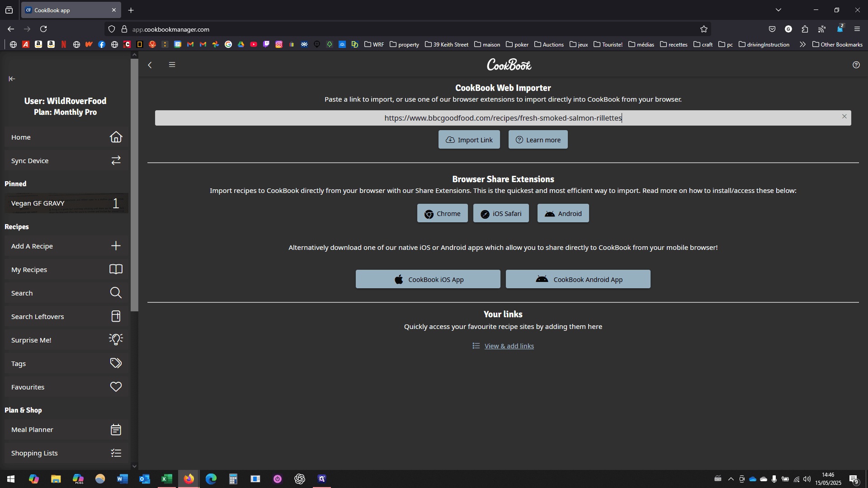This screenshot has height=488, width=868.
Task: Click the browser back arrow
Action: (x=11, y=29)
